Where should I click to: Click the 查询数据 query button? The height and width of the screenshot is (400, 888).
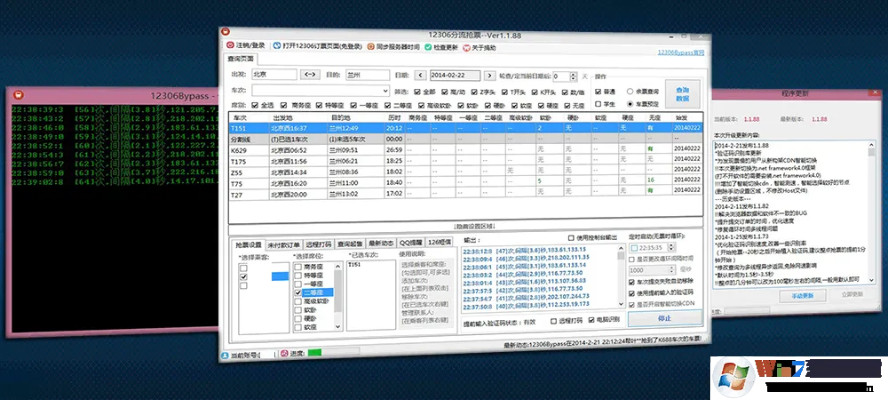[682, 93]
